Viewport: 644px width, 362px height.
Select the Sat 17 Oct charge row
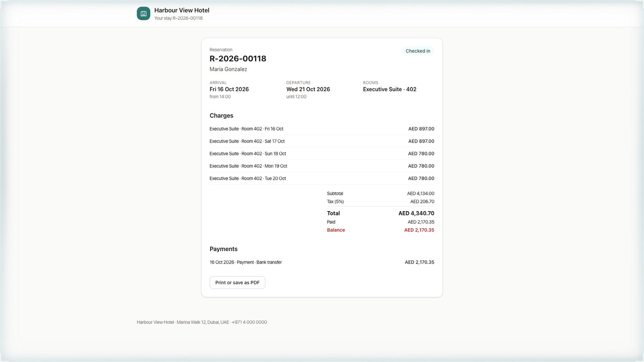322,141
